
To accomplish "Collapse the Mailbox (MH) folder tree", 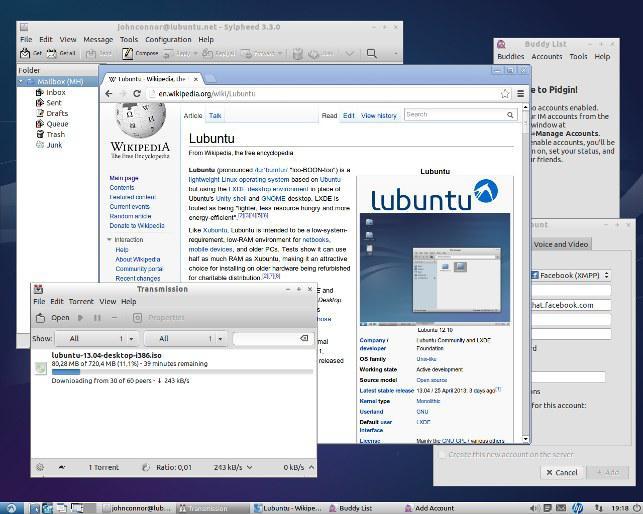I will [x=21, y=82].
